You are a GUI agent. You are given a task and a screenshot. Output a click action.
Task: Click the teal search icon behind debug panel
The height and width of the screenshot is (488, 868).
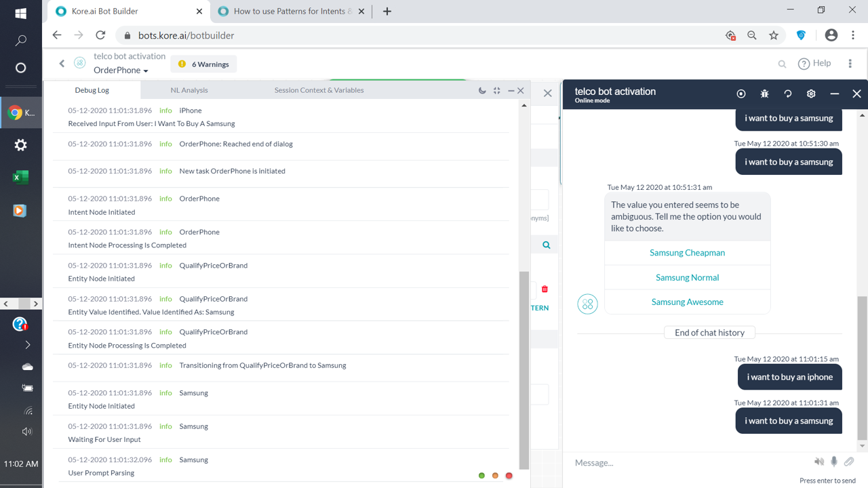(x=547, y=245)
